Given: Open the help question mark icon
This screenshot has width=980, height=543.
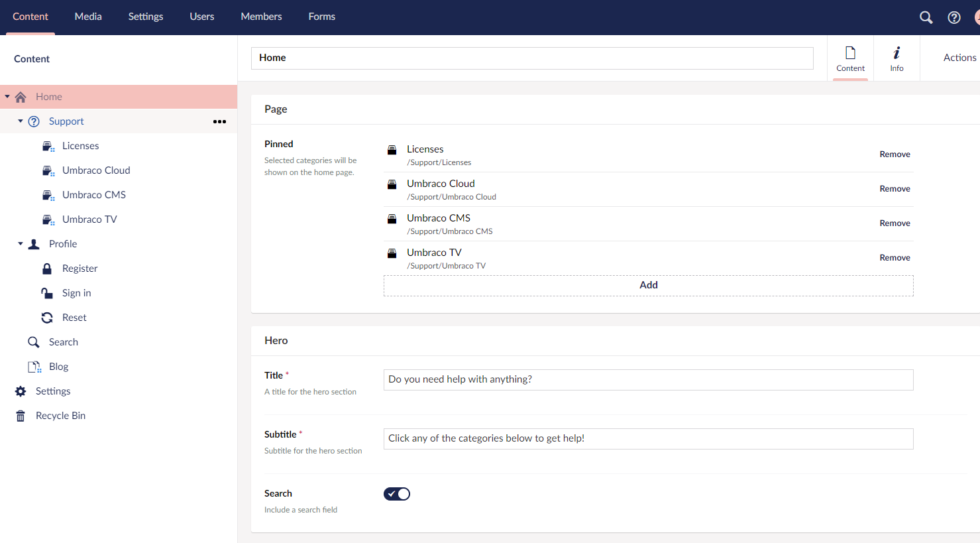Looking at the screenshot, I should click(x=954, y=17).
